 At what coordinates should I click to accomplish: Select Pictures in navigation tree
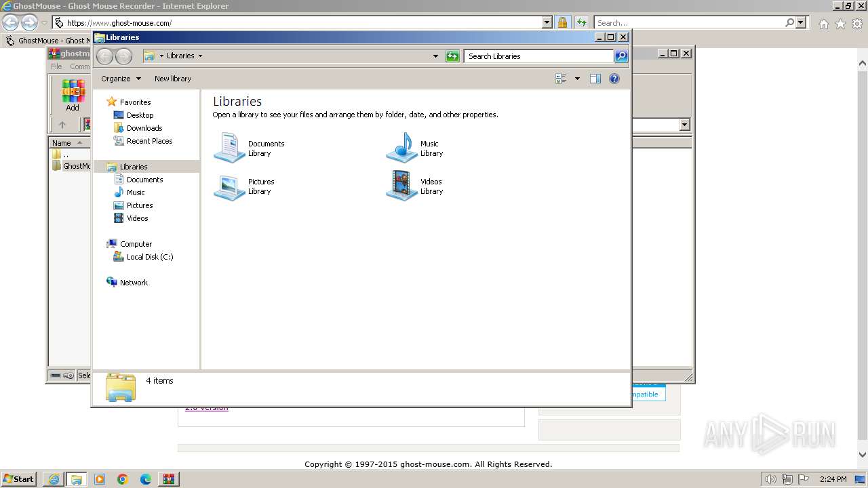[x=140, y=205]
